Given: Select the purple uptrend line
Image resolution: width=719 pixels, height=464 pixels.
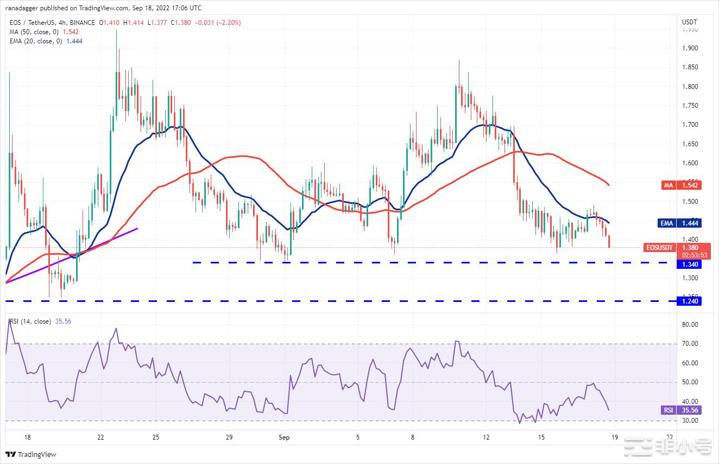Looking at the screenshot, I should [70, 256].
